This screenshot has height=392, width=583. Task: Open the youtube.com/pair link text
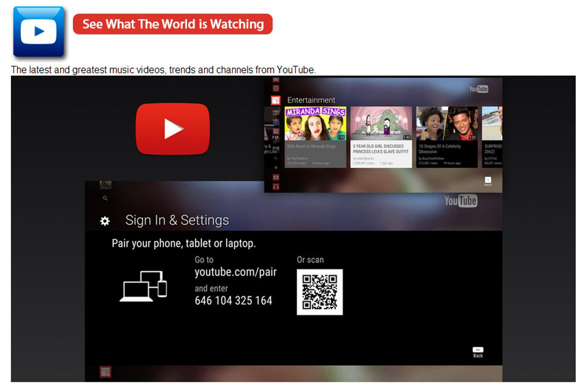[x=235, y=272]
